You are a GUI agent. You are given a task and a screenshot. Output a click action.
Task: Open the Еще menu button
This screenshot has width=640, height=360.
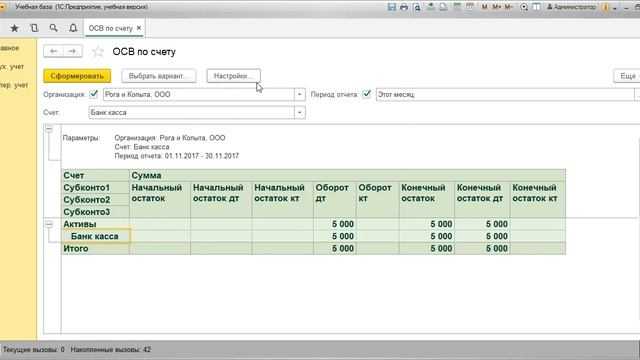(628, 76)
